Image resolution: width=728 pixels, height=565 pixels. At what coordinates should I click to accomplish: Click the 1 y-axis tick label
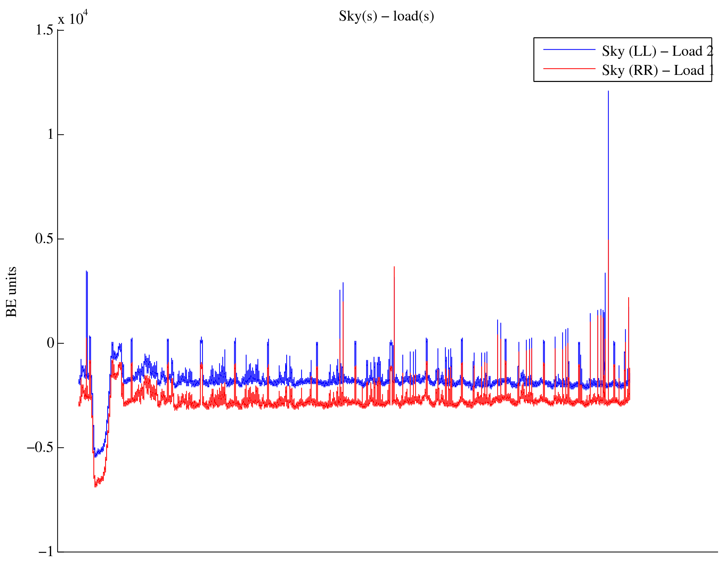pos(50,135)
